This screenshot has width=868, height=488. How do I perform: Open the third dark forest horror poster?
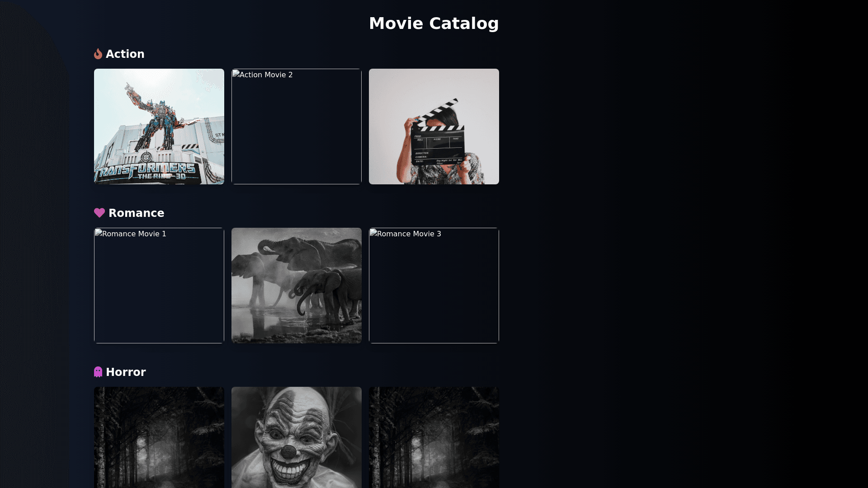[434, 437]
